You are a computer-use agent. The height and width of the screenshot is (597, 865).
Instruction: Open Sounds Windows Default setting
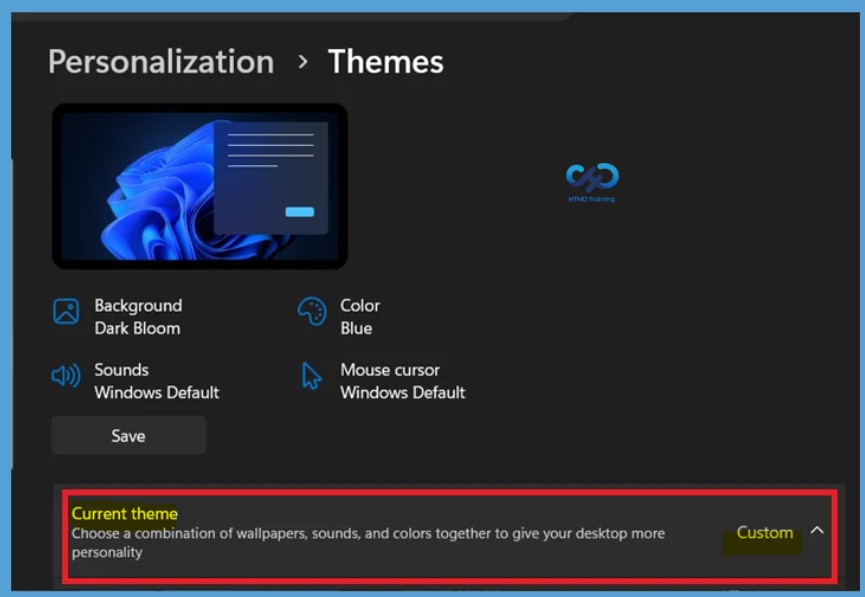tap(136, 381)
